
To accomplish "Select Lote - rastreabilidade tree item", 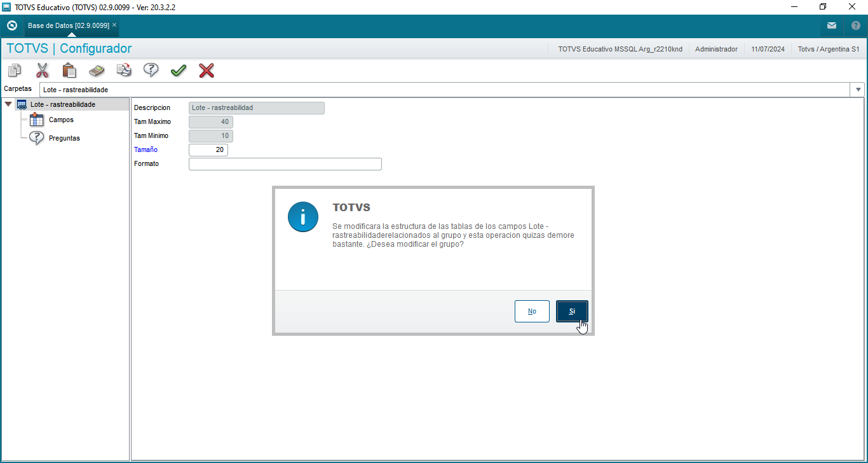I will (63, 104).
